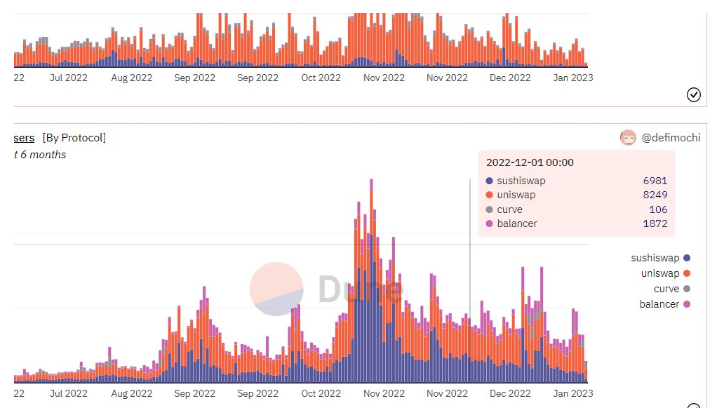The height and width of the screenshot is (414, 712).
Task: Click the tallest bar in lower chart
Action: [371, 281]
